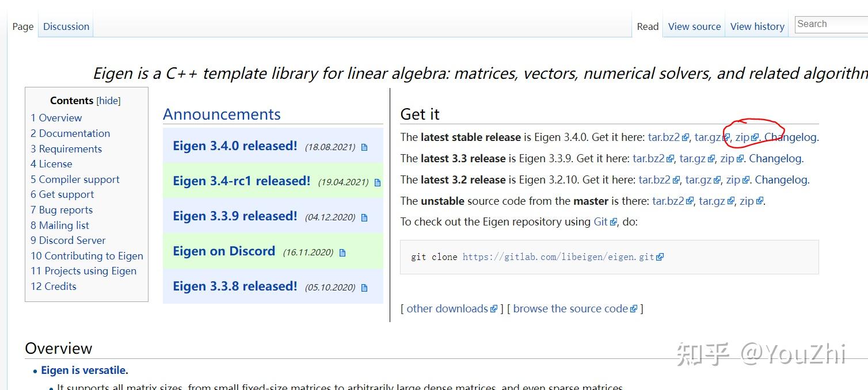Screen dimensions: 868x390
Task: Download the latest stable release zip
Action: point(743,137)
